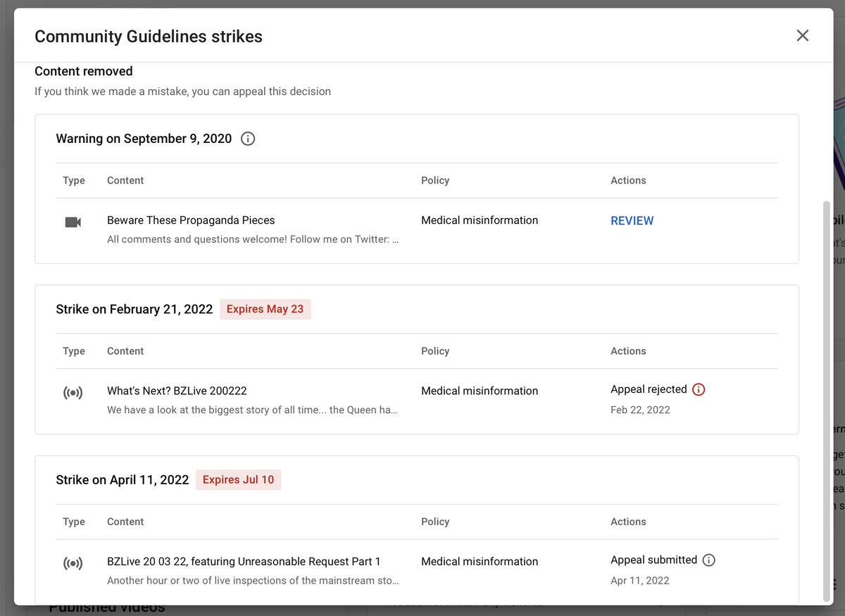The height and width of the screenshot is (616, 845).
Task: Select the title BZLive 20 03 22 featuring Unreasonable Request
Action: click(244, 561)
